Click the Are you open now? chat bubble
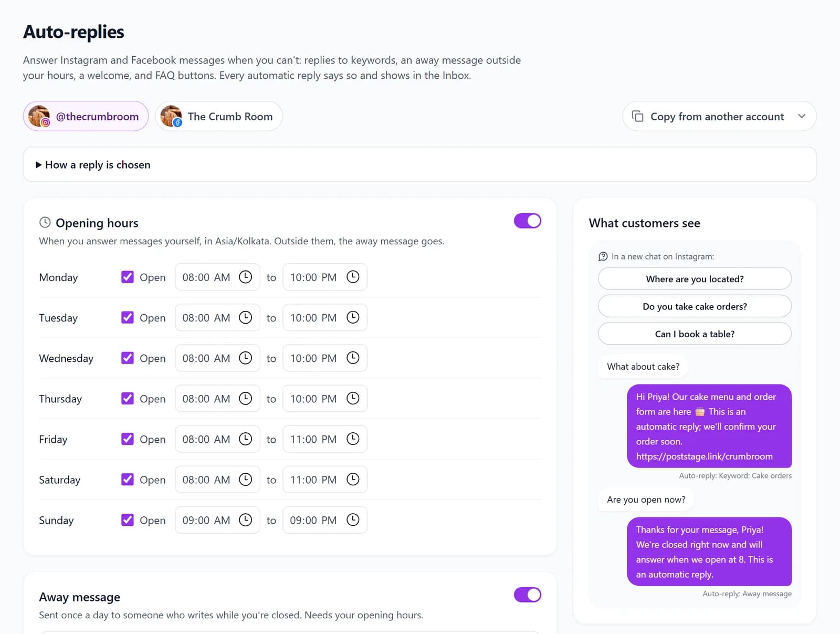 [646, 499]
